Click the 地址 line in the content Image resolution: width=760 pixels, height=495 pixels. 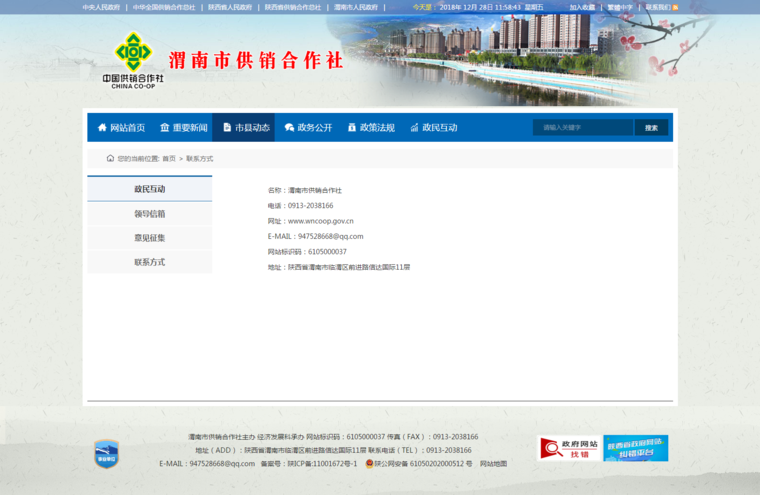(339, 267)
